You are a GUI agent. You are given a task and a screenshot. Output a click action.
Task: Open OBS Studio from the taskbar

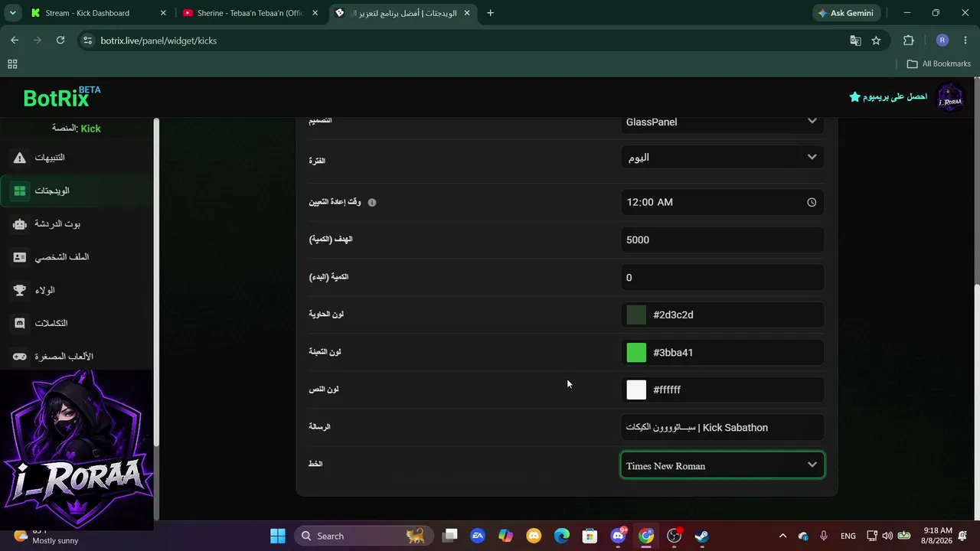[674, 536]
